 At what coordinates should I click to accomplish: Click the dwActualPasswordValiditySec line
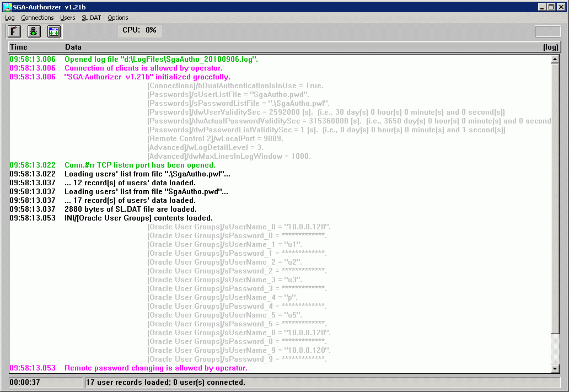(349, 121)
